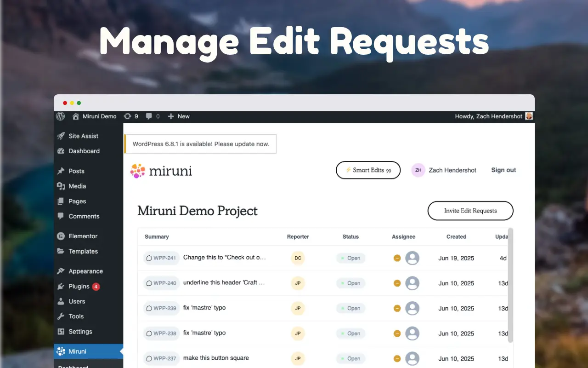Select Miruni in the sidebar
Viewport: 588px width, 368px height.
tap(88, 351)
